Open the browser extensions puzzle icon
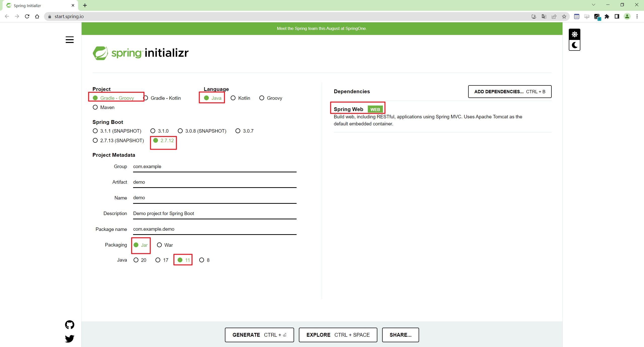 (x=607, y=16)
